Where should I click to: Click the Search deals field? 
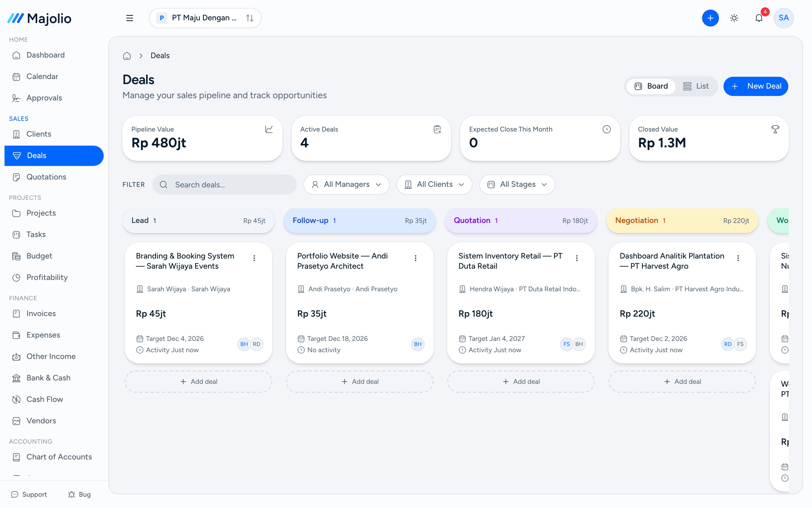click(x=224, y=185)
